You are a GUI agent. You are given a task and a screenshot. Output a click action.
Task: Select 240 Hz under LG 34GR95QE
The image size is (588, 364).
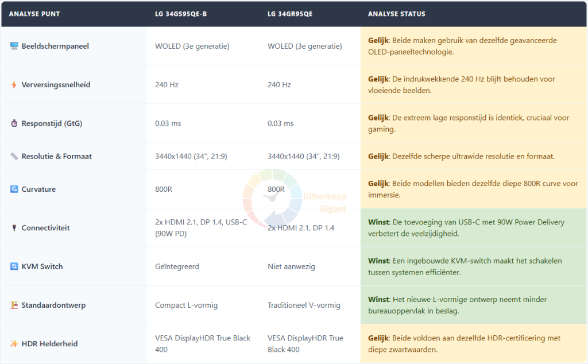pyautogui.click(x=280, y=85)
